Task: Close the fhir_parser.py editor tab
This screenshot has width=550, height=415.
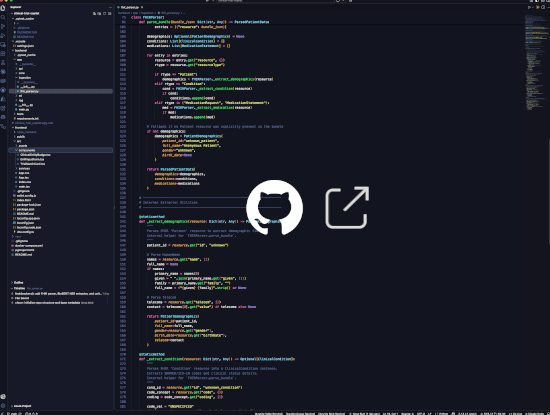Action: pos(142,7)
